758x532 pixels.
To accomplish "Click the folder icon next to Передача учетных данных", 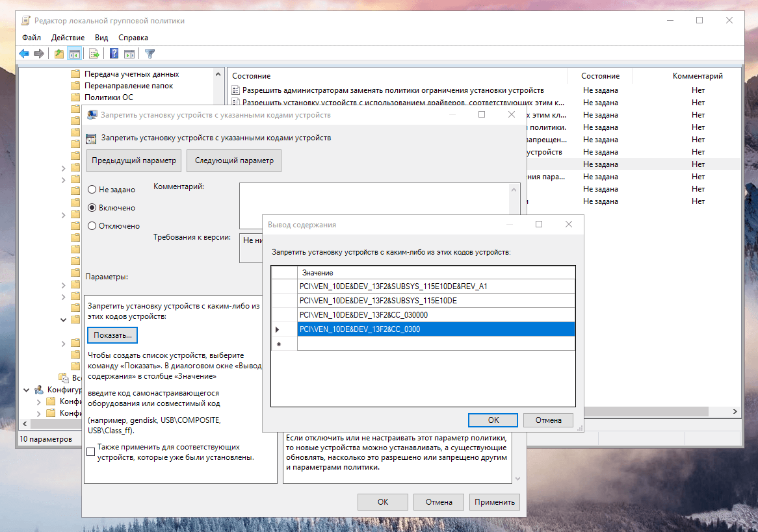I will (x=75, y=74).
